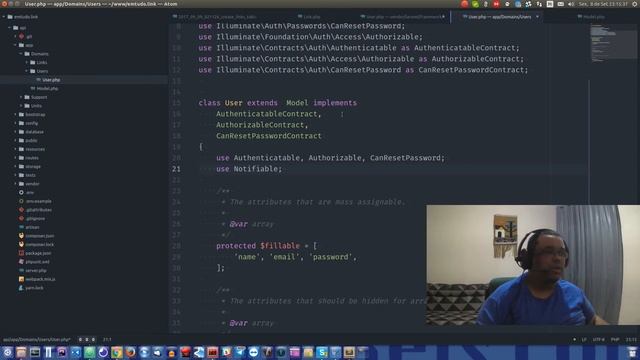Change the UTF-8 file encoding

(598, 340)
